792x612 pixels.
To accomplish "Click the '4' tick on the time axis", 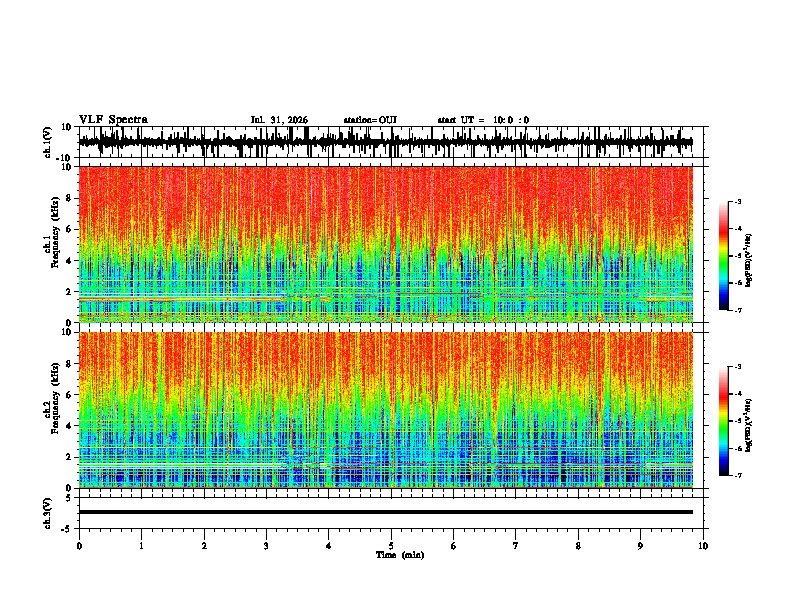I will point(329,546).
